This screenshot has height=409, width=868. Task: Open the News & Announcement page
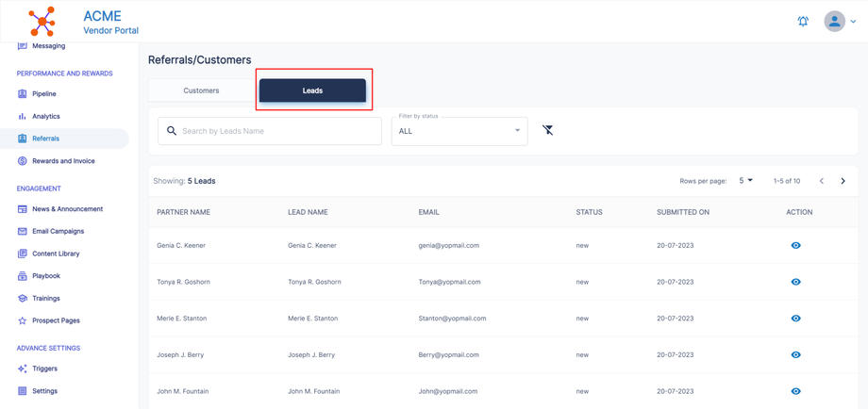(x=68, y=209)
